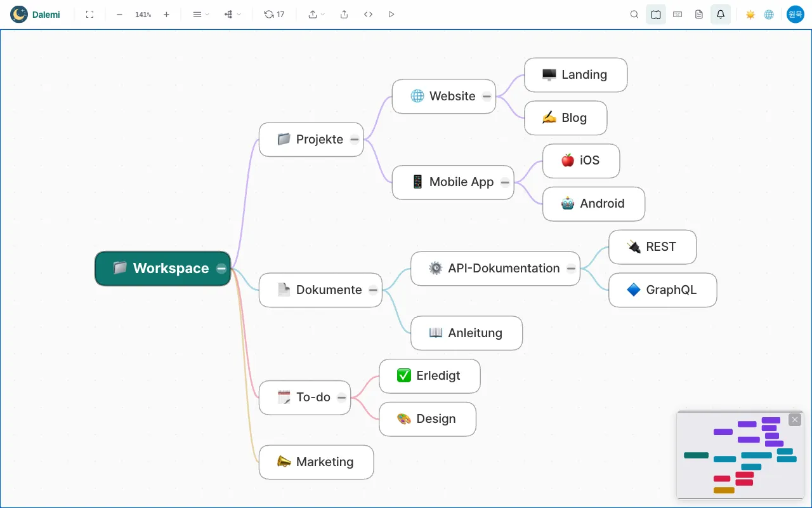Change language with the globe icon
The width and height of the screenshot is (812, 508).
tap(769, 14)
